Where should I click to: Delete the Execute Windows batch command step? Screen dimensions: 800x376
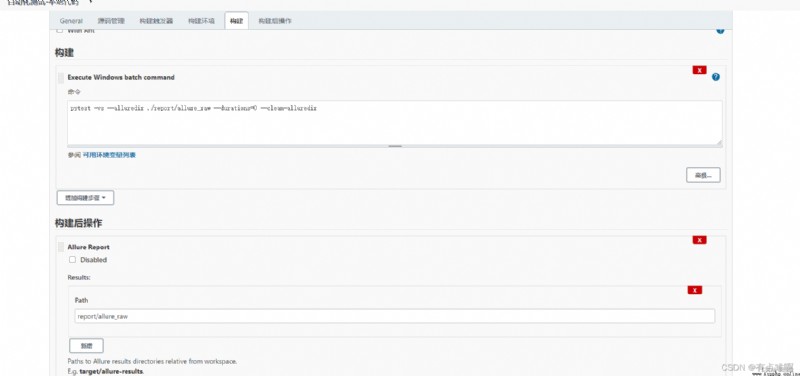(x=699, y=70)
